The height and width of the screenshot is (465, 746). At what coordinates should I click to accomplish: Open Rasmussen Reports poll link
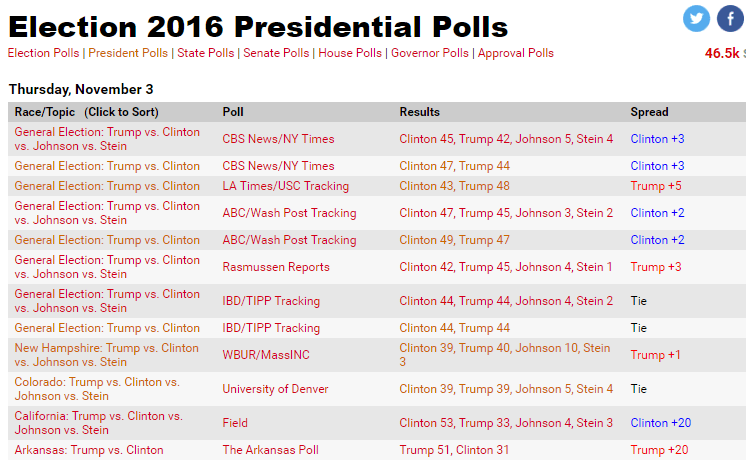pyautogui.click(x=275, y=267)
